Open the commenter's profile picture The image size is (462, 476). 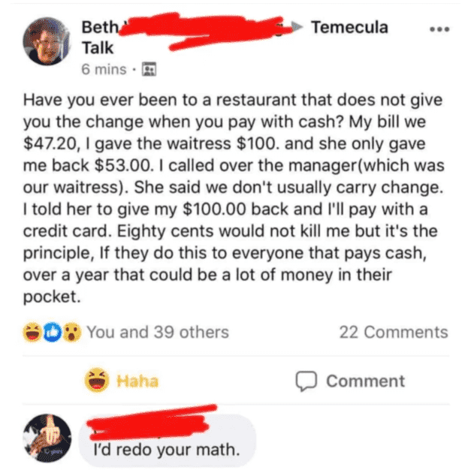47,438
